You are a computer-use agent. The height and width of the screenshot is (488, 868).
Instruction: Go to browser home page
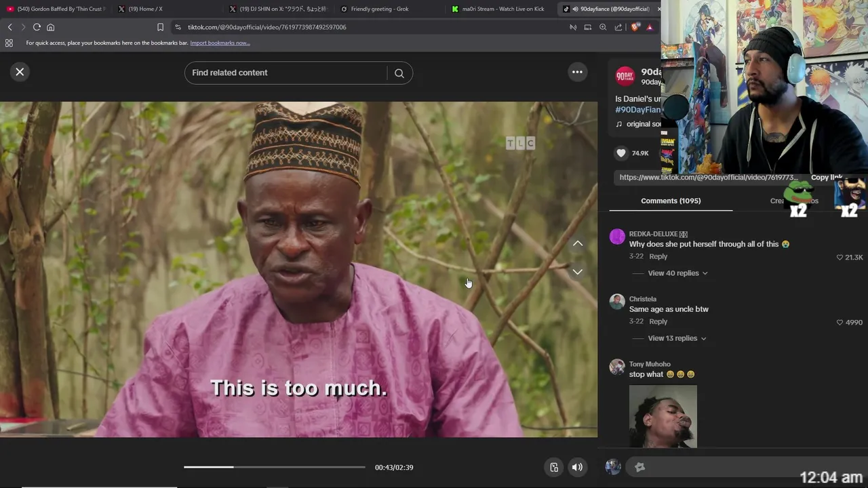[x=50, y=27]
